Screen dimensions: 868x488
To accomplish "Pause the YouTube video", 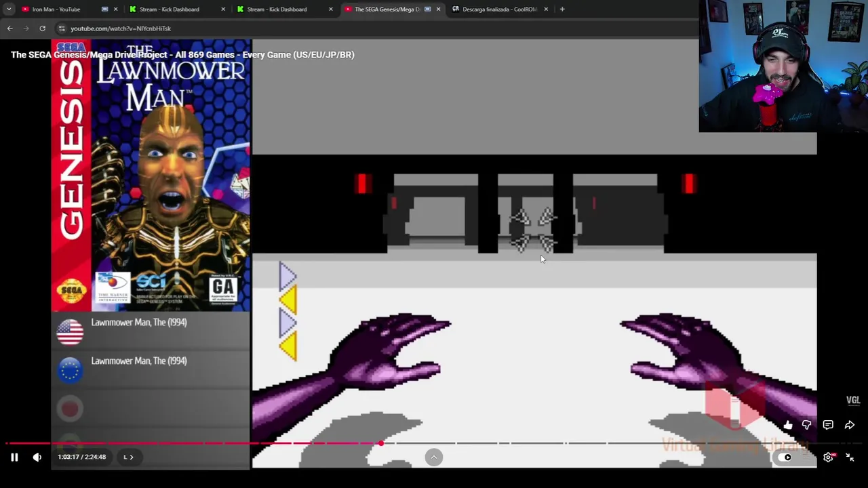I will [14, 457].
